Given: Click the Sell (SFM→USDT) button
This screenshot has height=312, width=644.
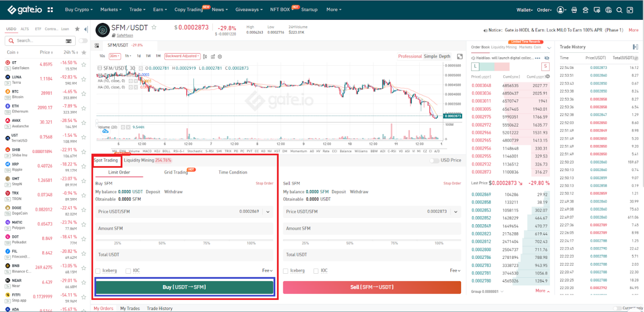Looking at the screenshot, I should [372, 287].
